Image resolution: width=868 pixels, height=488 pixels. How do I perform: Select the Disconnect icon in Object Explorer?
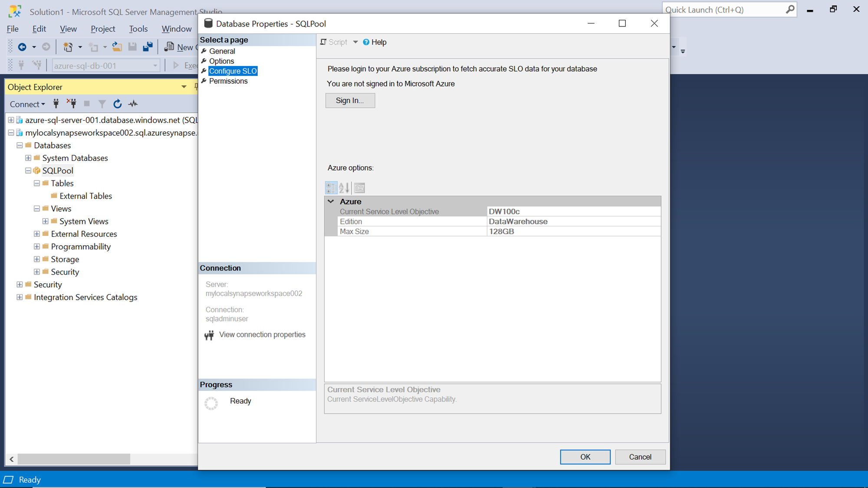[x=72, y=104]
